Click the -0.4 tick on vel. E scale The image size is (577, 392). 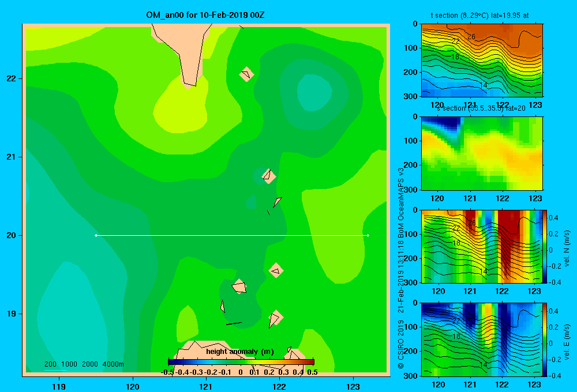point(554,375)
